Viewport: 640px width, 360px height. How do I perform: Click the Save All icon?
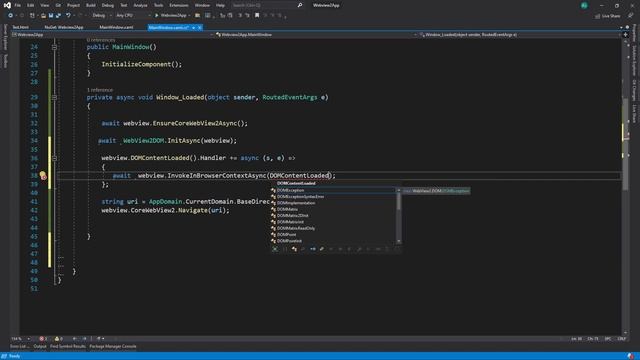point(58,16)
